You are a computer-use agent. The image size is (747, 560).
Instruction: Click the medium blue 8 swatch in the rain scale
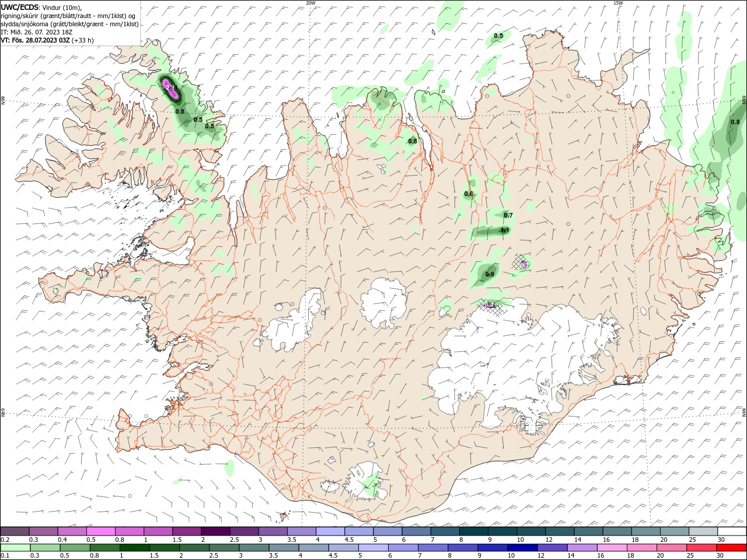pyautogui.click(x=464, y=548)
